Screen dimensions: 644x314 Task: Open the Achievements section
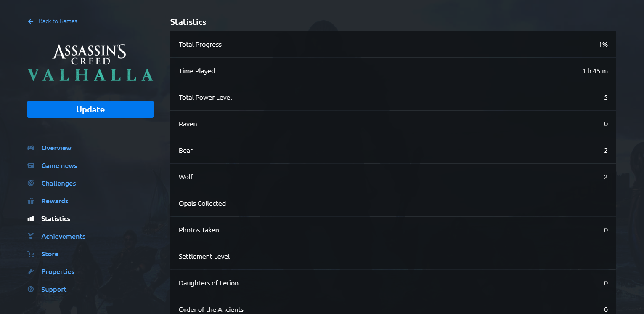tap(63, 236)
